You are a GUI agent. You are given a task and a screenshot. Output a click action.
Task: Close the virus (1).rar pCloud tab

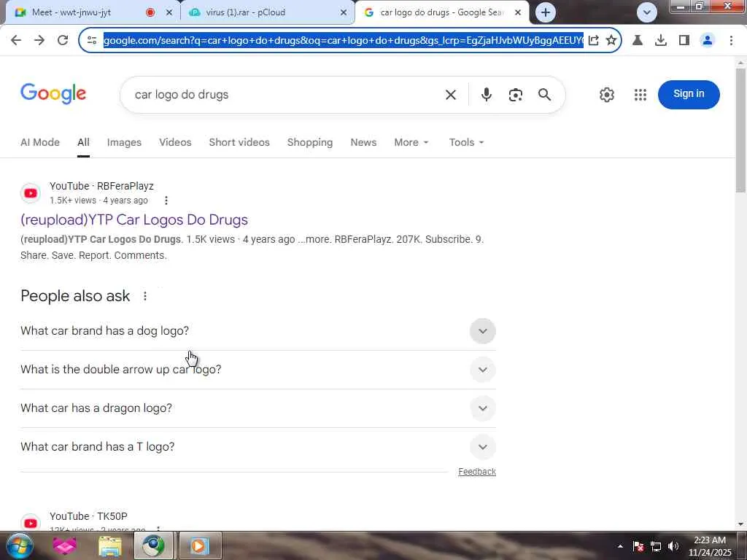[x=344, y=13]
